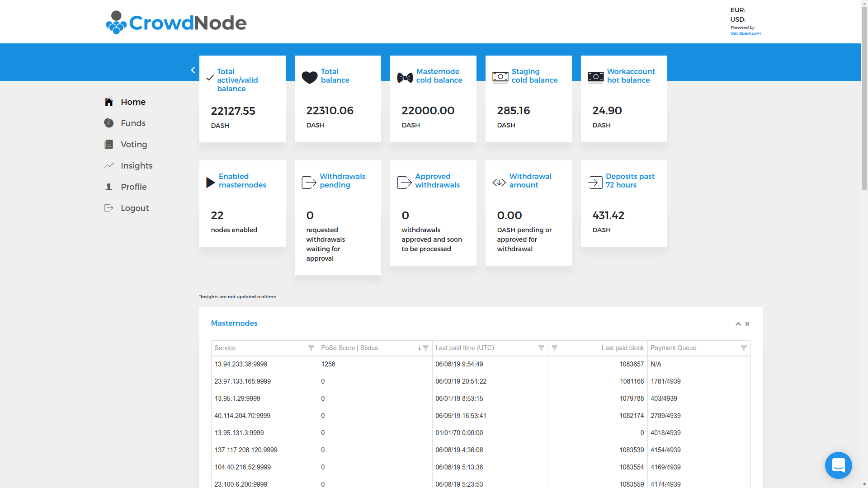This screenshot has height=488, width=868.
Task: Select row 13.94.233.38:9999
Action: point(481,364)
